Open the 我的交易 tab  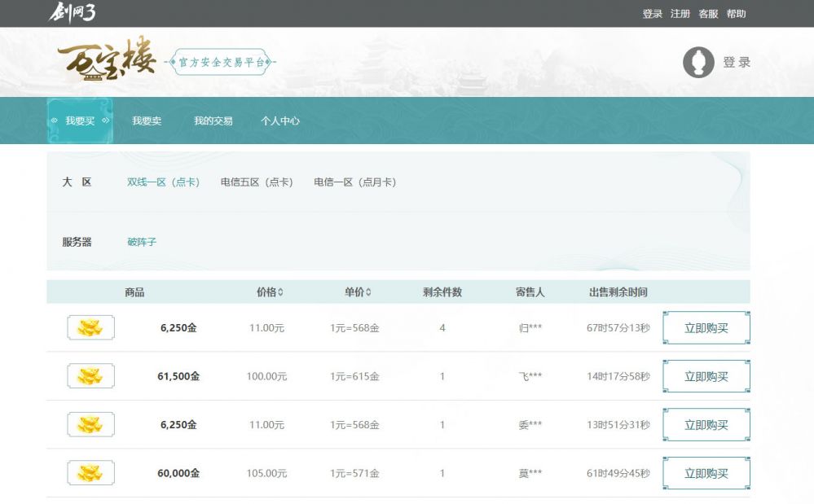[x=213, y=121]
